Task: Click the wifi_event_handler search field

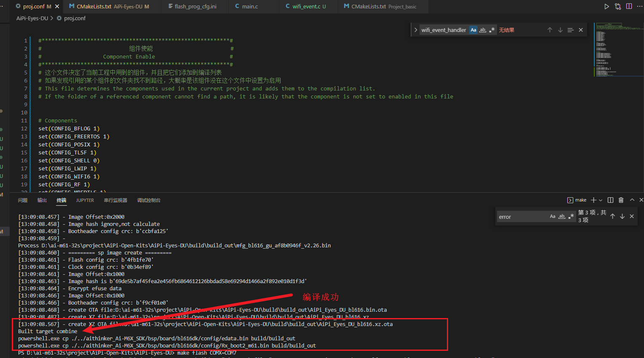Action: pos(444,30)
